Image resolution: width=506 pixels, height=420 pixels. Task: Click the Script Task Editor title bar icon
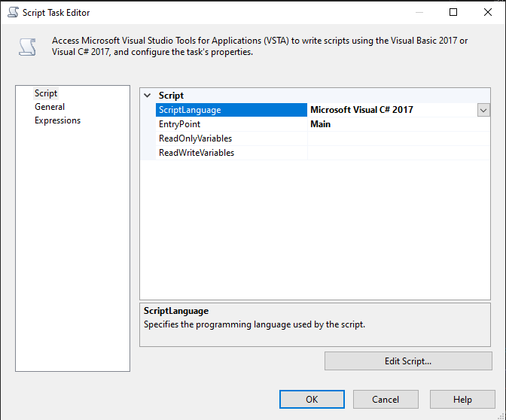(12, 13)
